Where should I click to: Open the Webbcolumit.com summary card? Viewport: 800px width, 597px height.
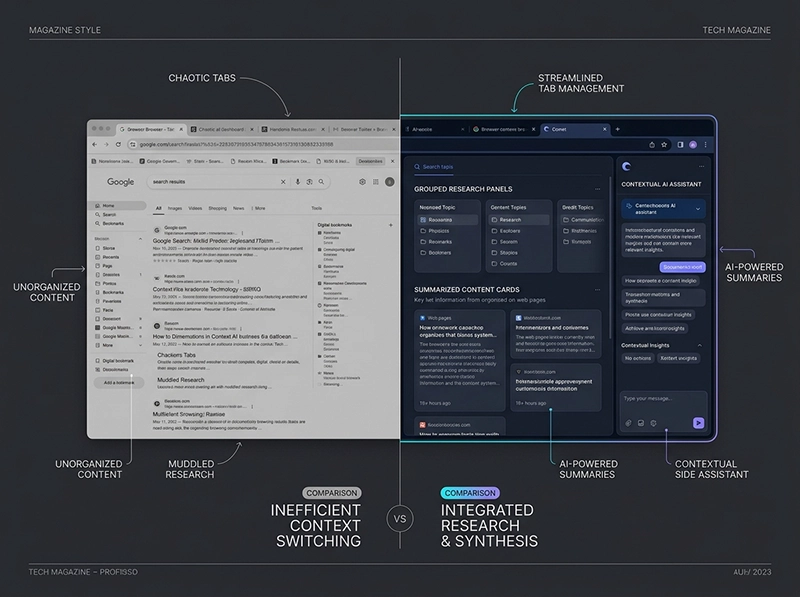556,334
